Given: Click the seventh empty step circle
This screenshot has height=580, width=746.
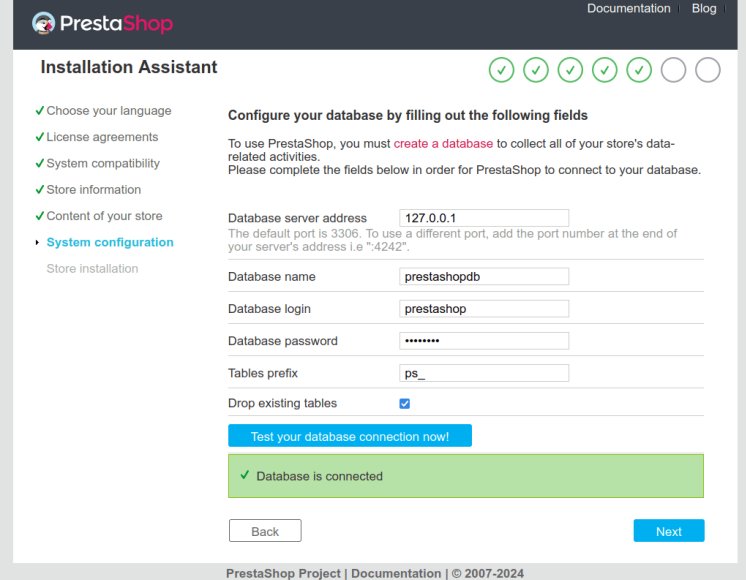Looking at the screenshot, I should pyautogui.click(x=708, y=70).
